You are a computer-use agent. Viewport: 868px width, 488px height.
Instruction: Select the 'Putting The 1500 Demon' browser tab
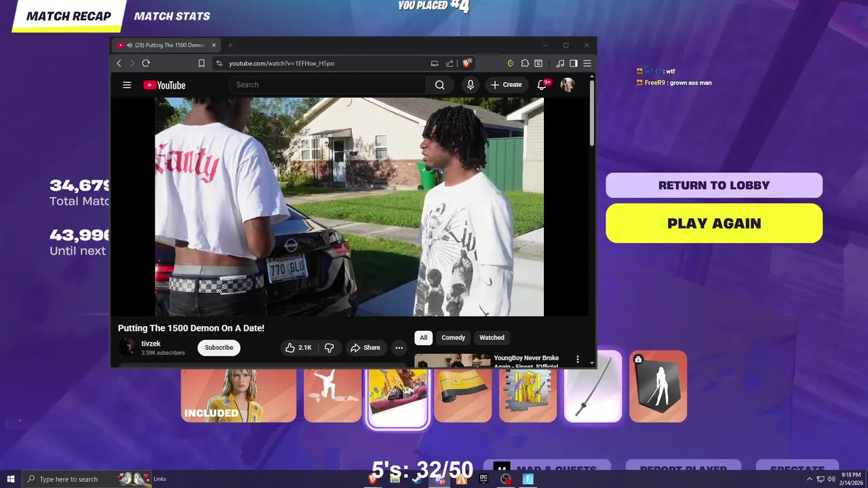pos(167,45)
